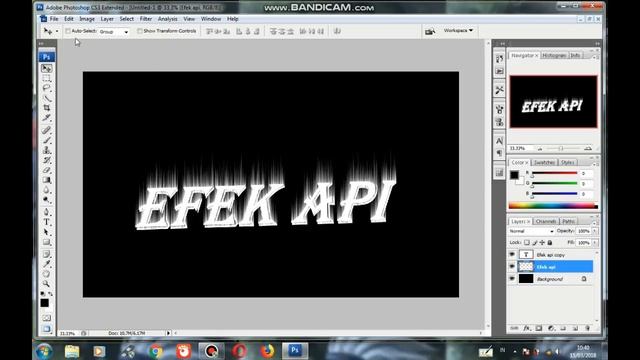Screen dimensions: 640x360
Task: Click the toolbox foreground color swatch
Action: coord(44,303)
